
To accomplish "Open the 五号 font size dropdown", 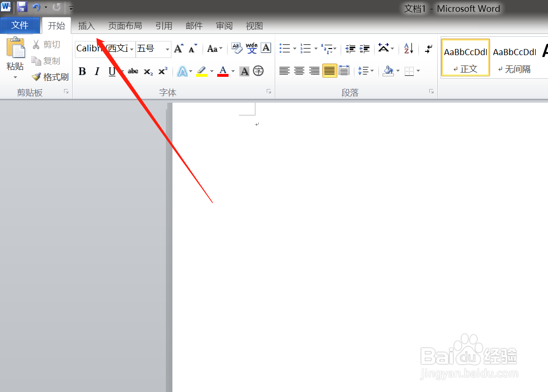I will 167,49.
